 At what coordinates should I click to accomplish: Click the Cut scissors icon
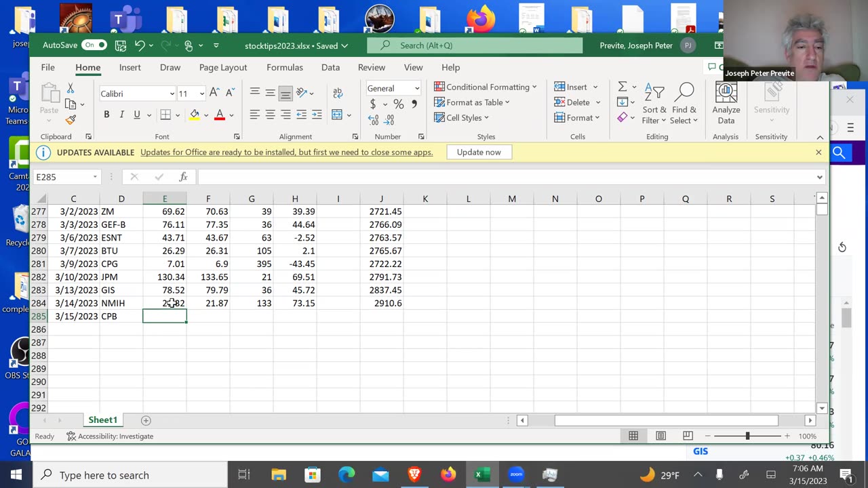pyautogui.click(x=71, y=89)
